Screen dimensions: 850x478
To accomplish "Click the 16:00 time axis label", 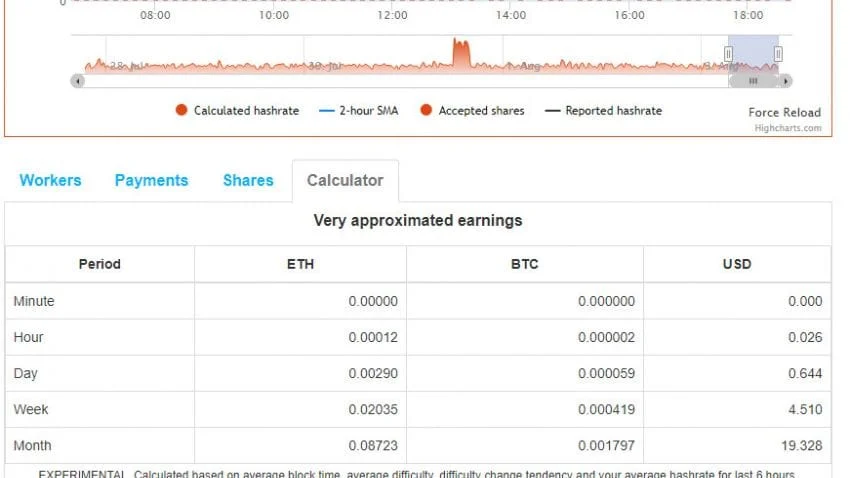I will [629, 15].
